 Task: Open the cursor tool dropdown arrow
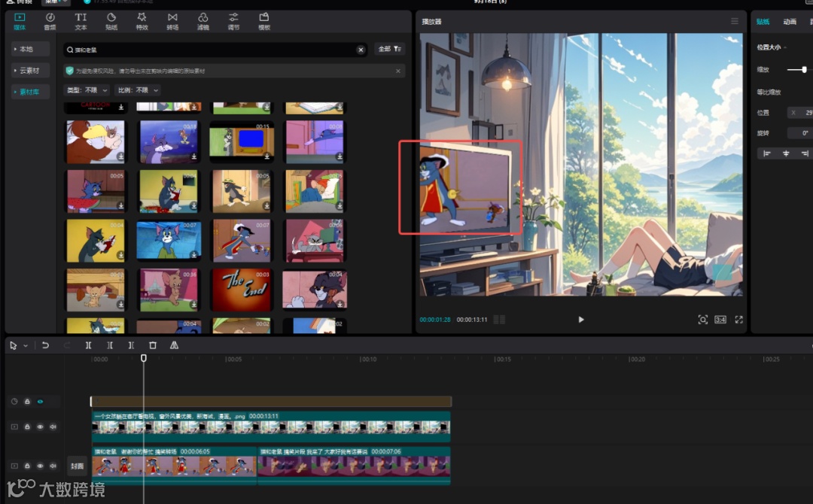point(26,345)
